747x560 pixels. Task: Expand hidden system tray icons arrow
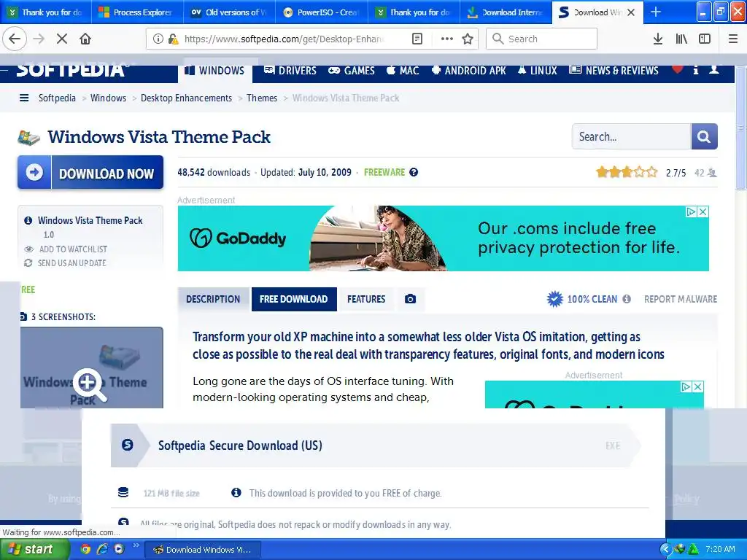pos(665,549)
